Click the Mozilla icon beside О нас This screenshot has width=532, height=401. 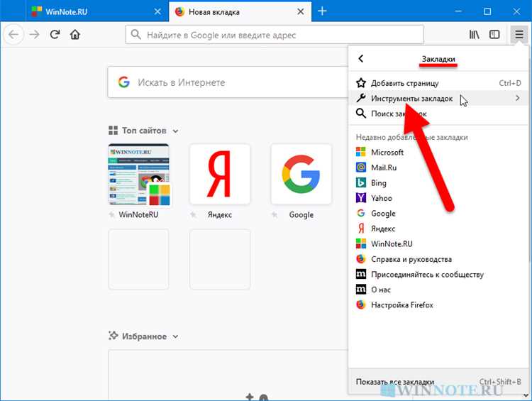pos(360,290)
